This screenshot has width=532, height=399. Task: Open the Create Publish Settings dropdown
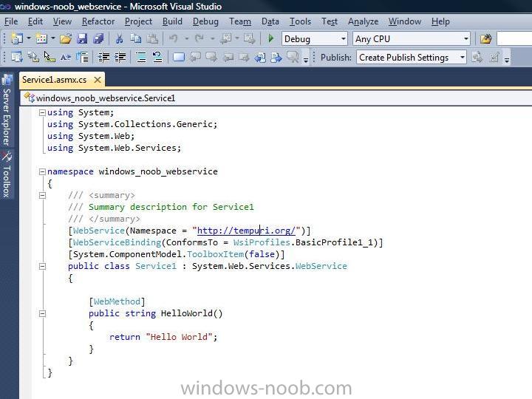point(412,58)
